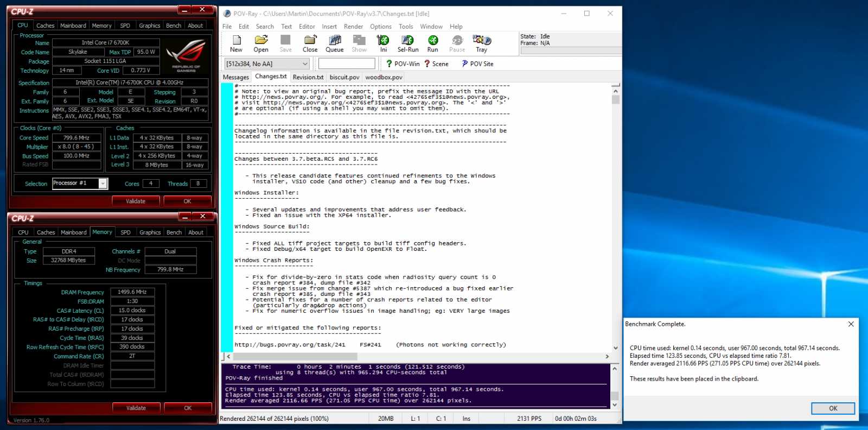
Task: Click the Tray toolbar icon
Action: point(482,44)
